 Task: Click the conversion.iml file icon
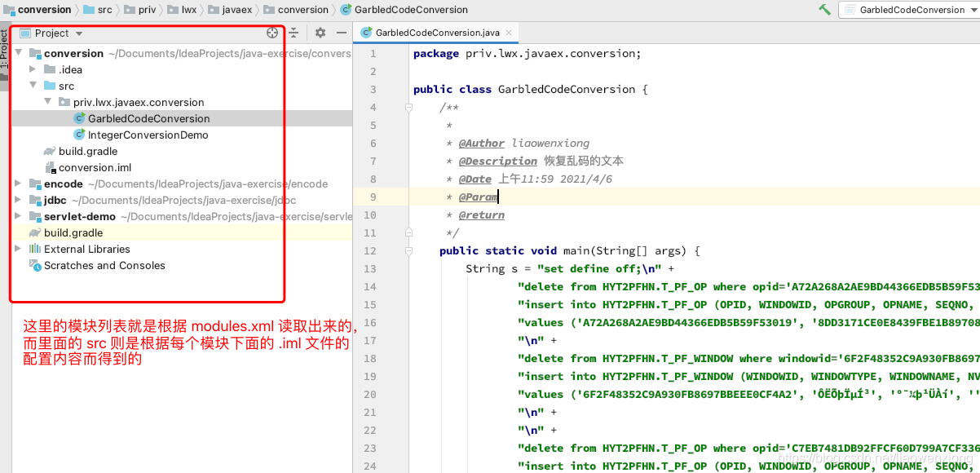[50, 167]
